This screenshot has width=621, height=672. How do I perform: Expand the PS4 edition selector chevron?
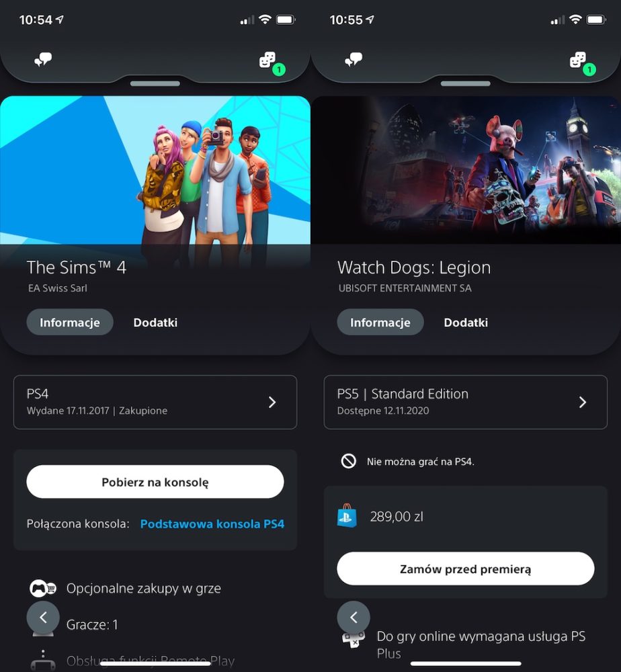click(272, 402)
